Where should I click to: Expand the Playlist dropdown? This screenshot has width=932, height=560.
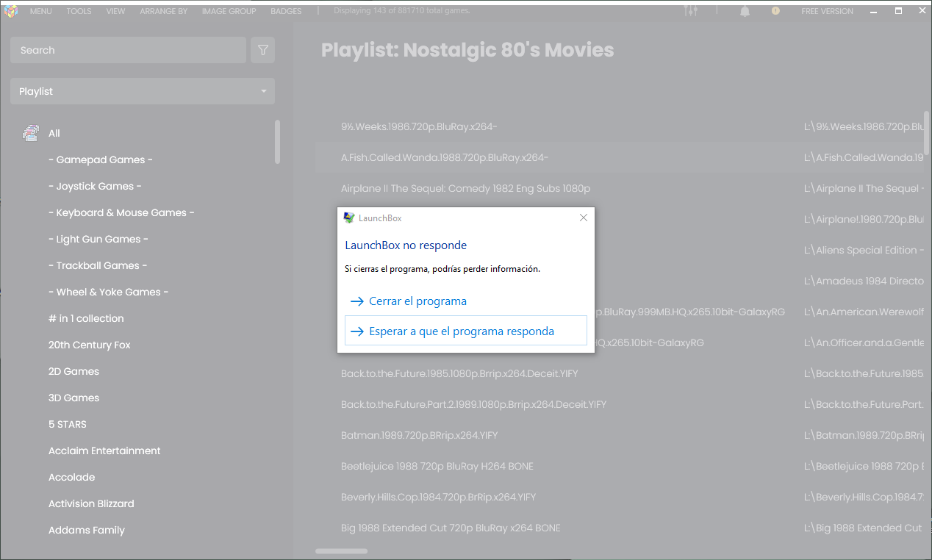click(x=143, y=91)
